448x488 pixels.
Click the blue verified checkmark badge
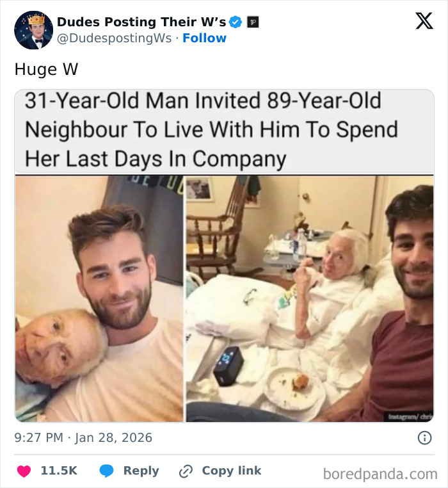tap(236, 22)
